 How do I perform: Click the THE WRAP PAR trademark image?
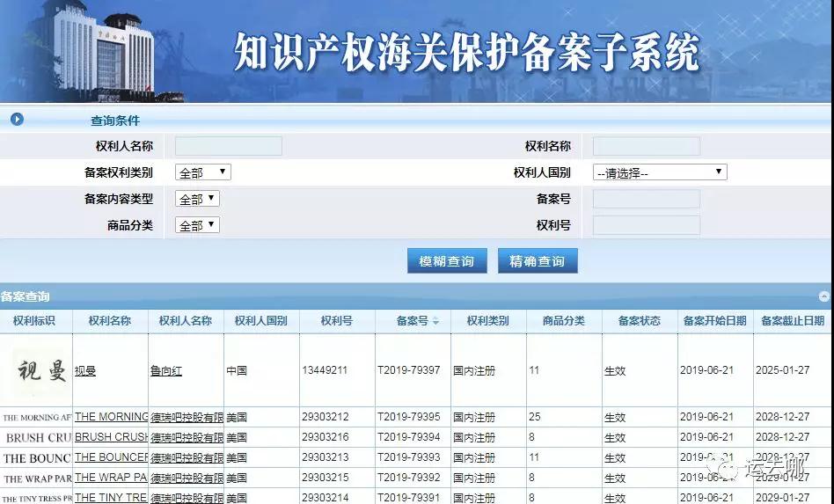click(37, 478)
